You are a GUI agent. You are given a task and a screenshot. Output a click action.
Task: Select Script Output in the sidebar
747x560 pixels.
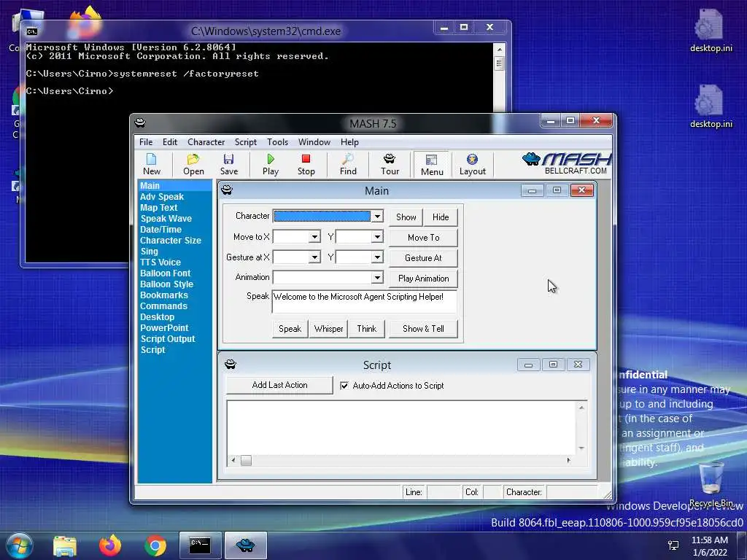point(168,339)
